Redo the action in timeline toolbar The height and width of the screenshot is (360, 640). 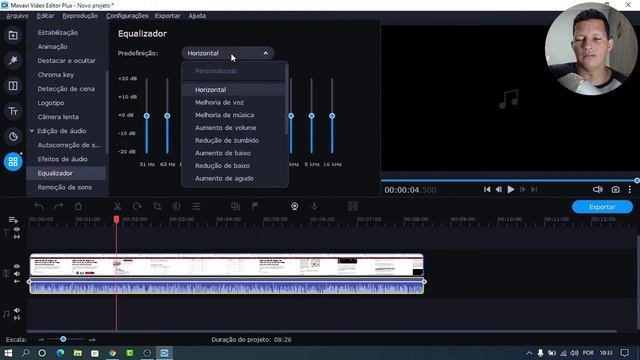point(58,207)
